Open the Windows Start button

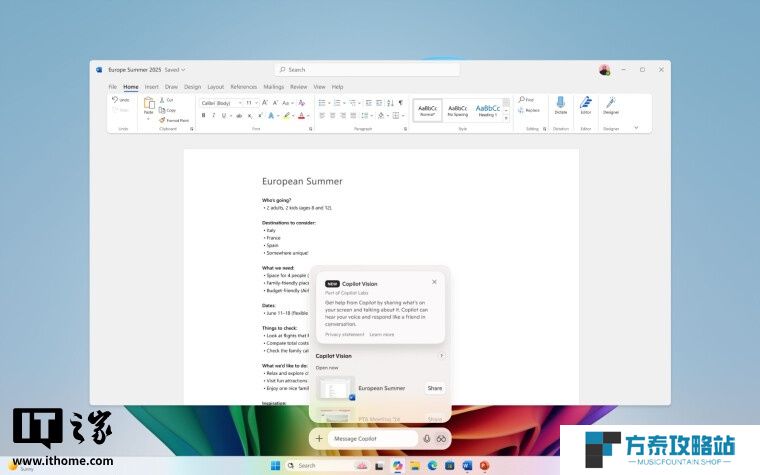pyautogui.click(x=275, y=466)
